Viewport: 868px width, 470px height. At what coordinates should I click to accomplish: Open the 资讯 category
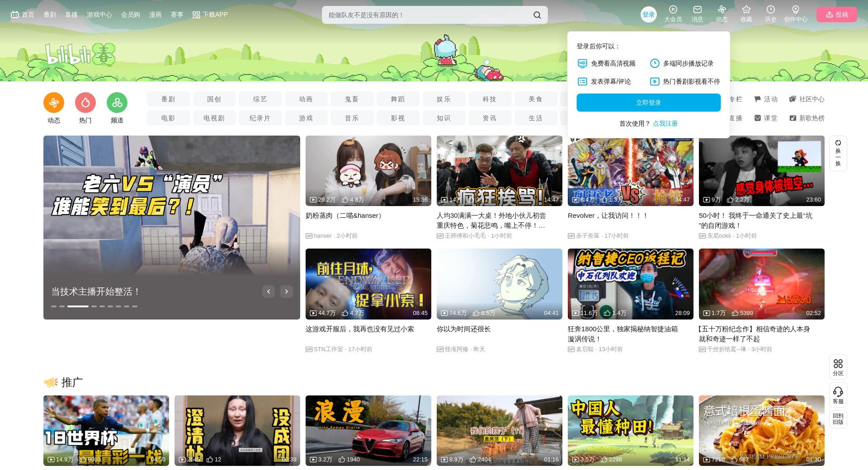coord(490,118)
